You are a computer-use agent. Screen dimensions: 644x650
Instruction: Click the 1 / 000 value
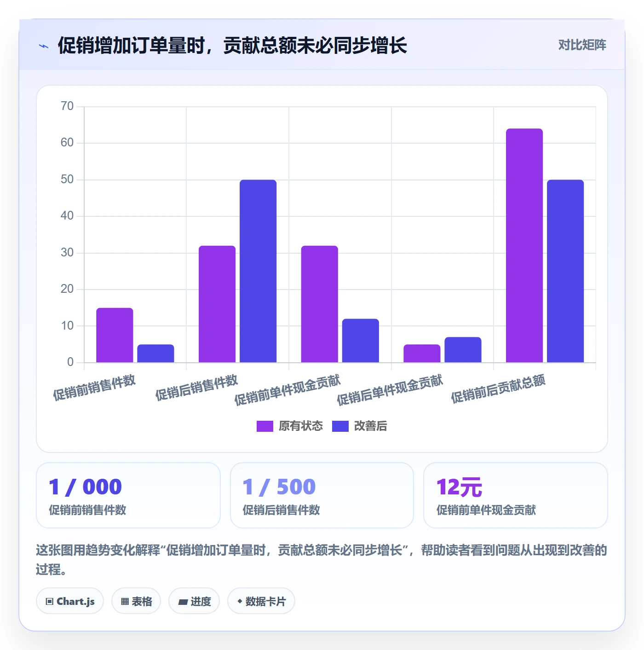(x=86, y=487)
